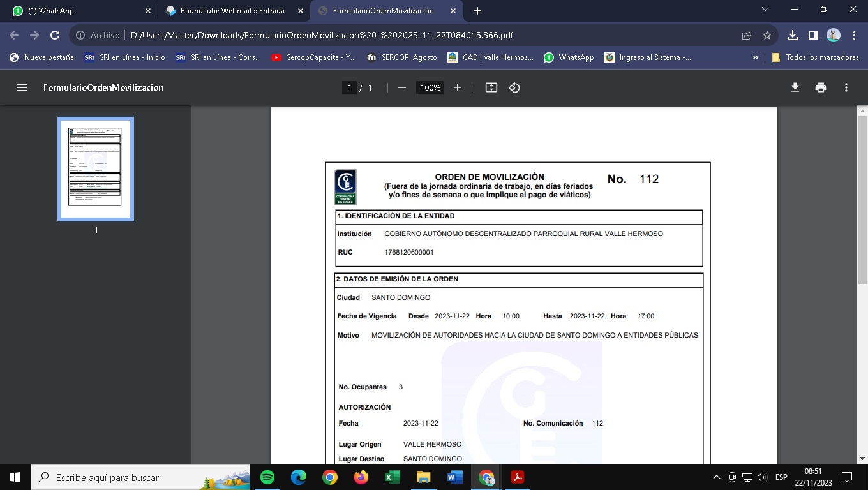Bookmark this page with the star icon
Screen dimensions: 868x490
tap(767, 36)
